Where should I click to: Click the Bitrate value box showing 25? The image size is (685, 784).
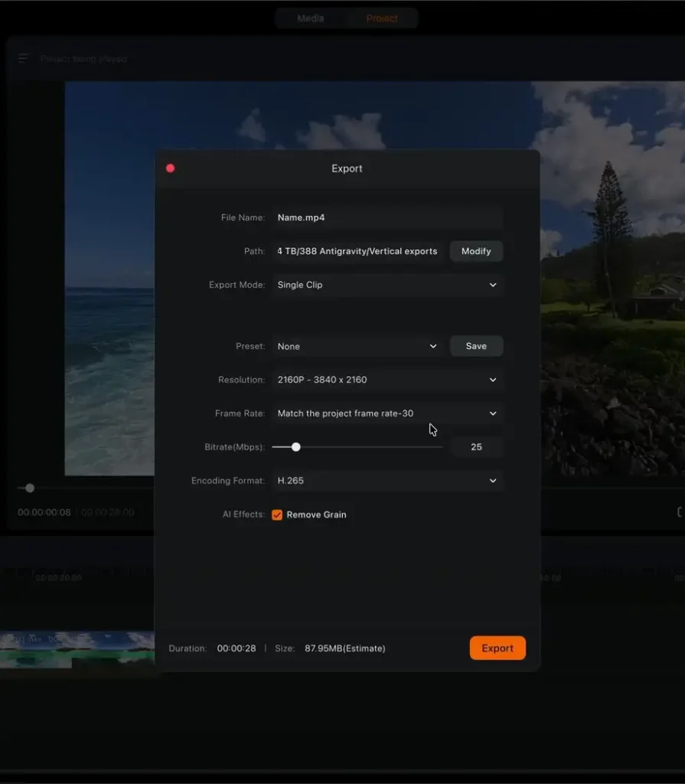coord(476,447)
